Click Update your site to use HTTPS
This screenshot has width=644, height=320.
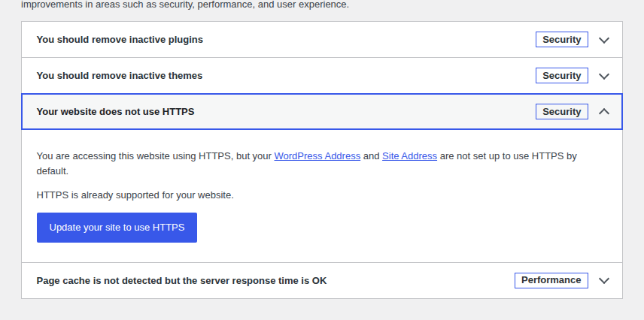[x=117, y=228]
